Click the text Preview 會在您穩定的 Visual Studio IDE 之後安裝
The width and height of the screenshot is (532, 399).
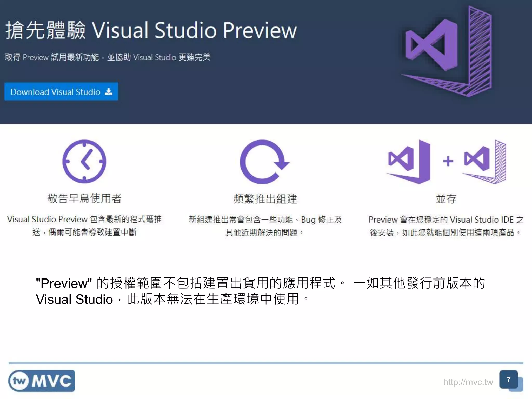click(446, 226)
